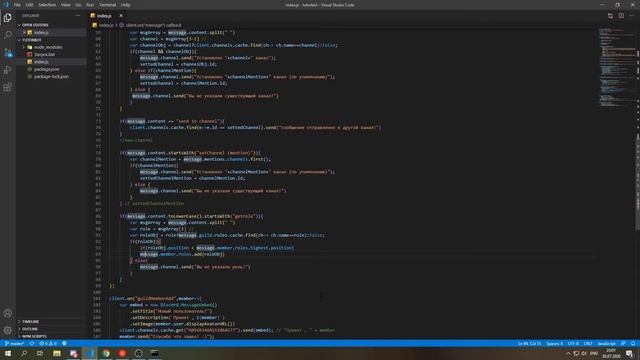This screenshot has height=360, width=640.
Task: Open File Explorer from the taskbar
Action: click(x=57, y=353)
